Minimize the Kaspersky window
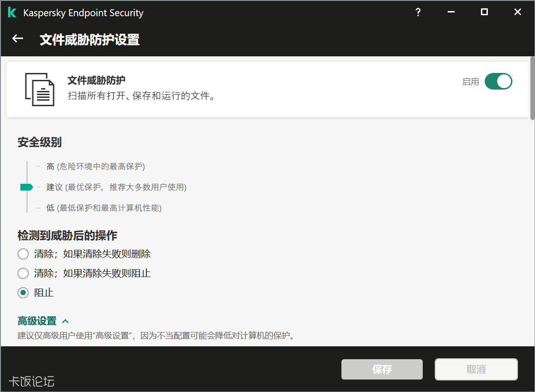535x392 pixels. (451, 12)
